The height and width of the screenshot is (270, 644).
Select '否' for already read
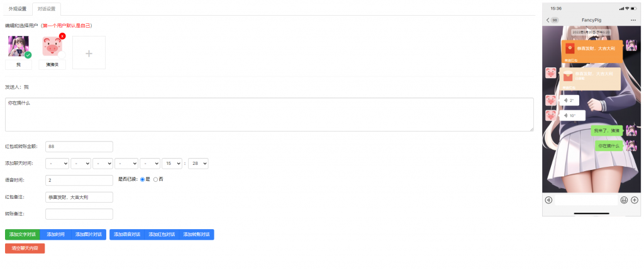(155, 179)
